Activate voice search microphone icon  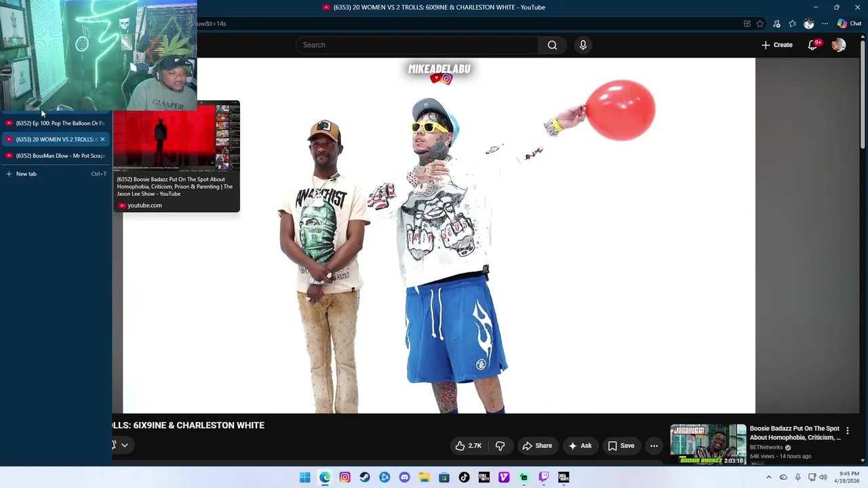click(583, 45)
